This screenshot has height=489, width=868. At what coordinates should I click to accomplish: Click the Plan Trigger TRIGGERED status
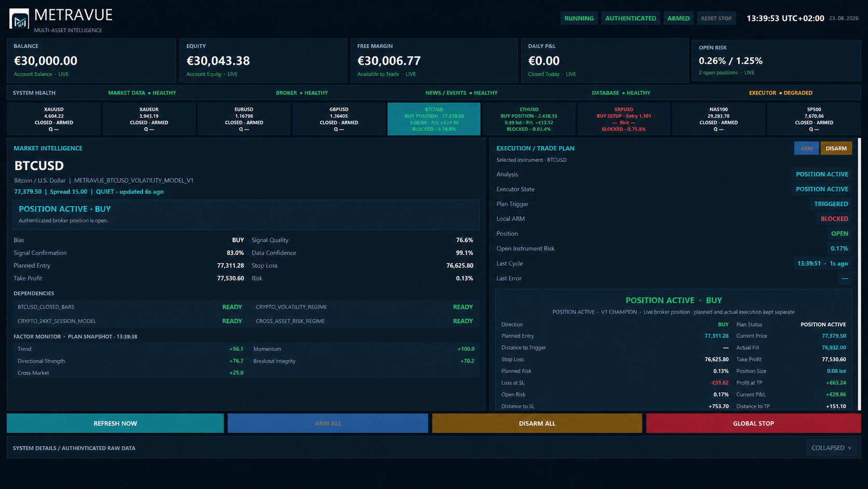pos(831,204)
